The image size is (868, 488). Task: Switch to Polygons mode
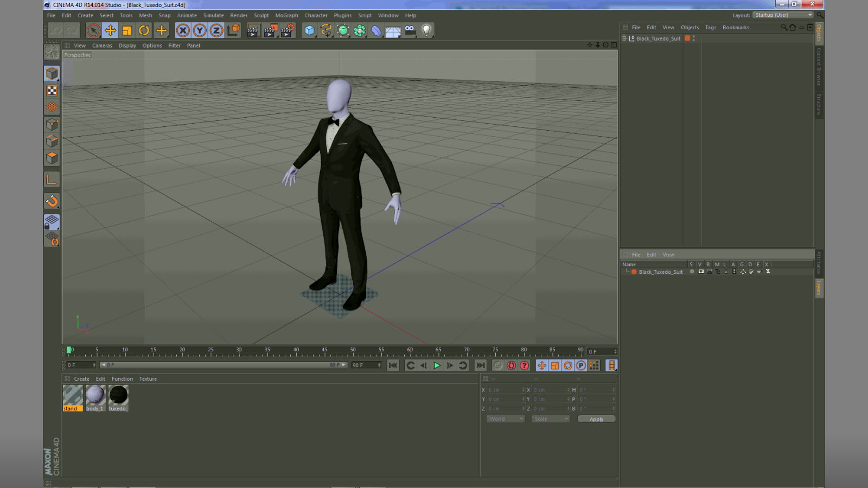pos(52,158)
